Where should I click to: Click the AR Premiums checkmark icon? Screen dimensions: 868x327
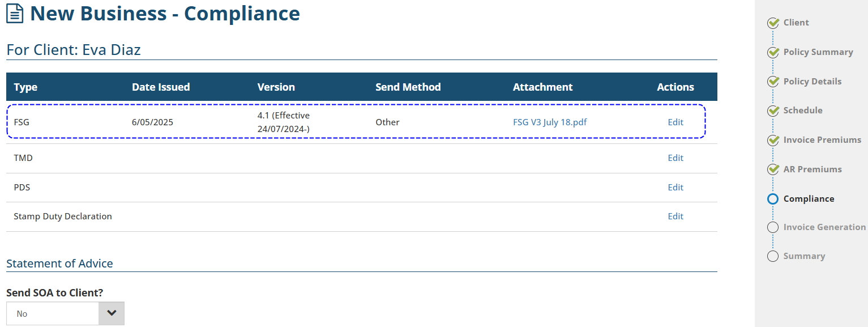[773, 169]
